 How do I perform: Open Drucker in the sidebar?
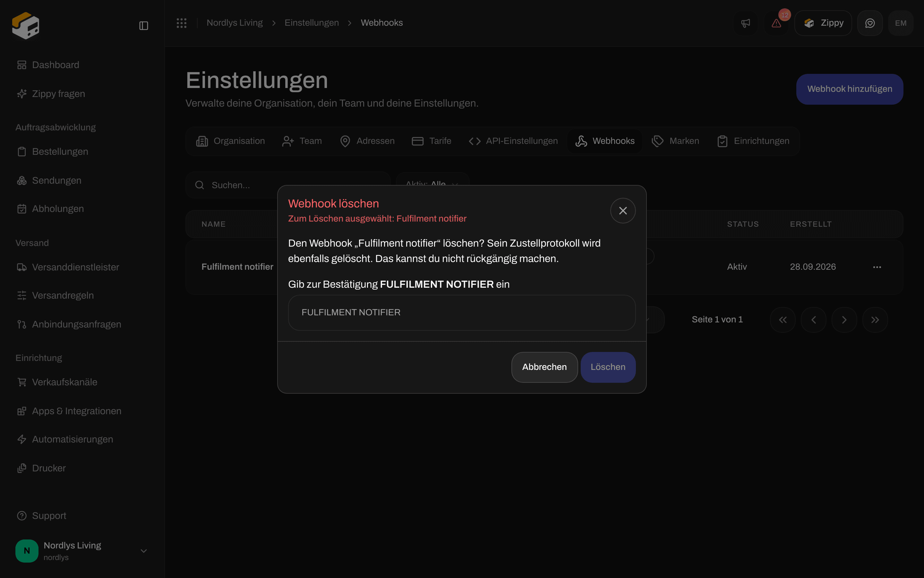click(82, 468)
